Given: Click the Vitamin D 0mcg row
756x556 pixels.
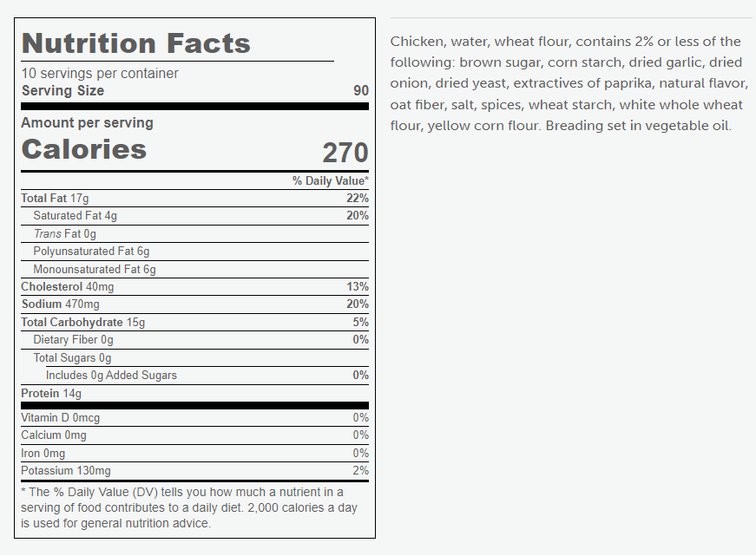Looking at the screenshot, I should (194, 418).
